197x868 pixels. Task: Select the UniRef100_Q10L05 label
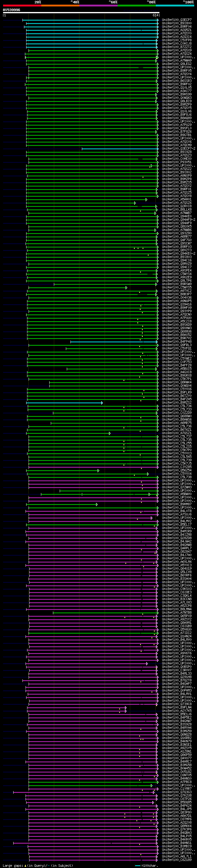click(177, 88)
